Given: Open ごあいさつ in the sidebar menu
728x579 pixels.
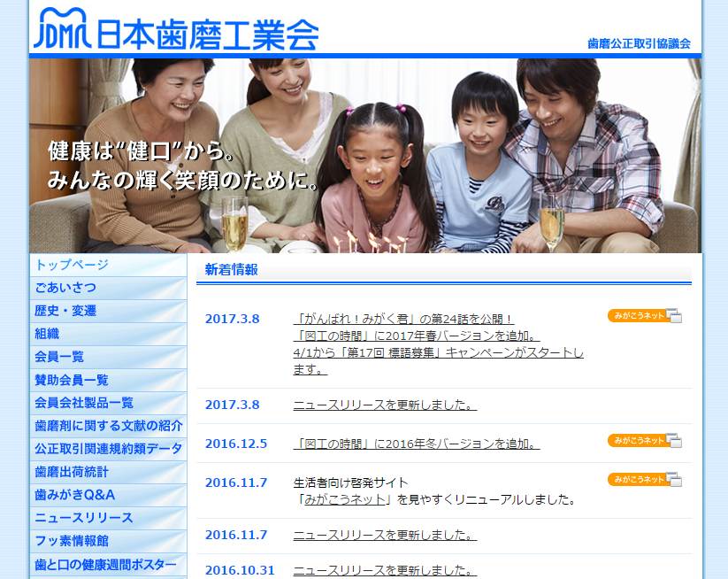Looking at the screenshot, I should (108, 288).
